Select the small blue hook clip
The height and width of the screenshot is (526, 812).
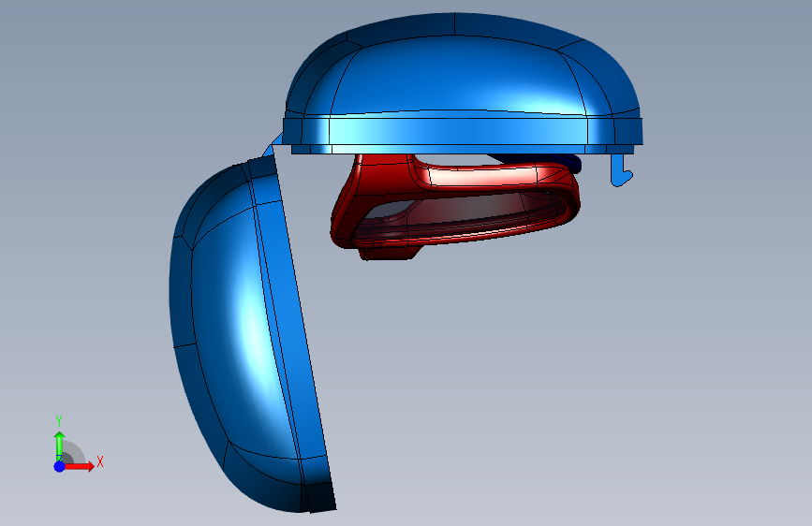(x=621, y=170)
